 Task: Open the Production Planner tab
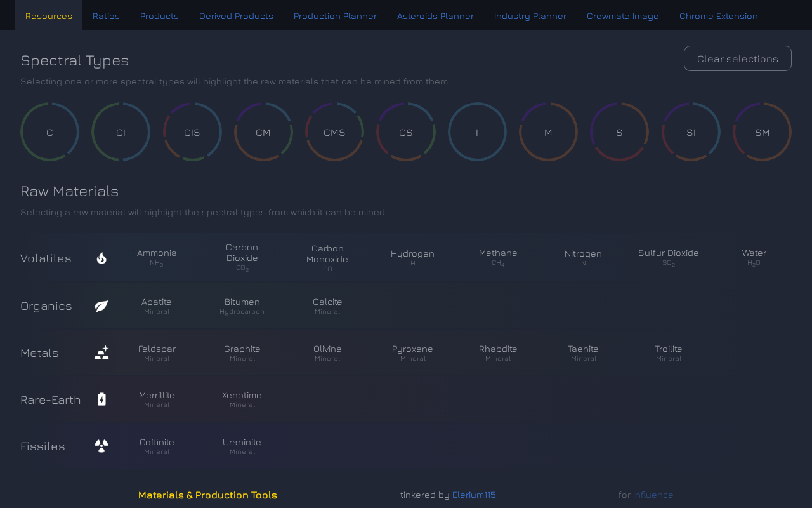pos(335,16)
